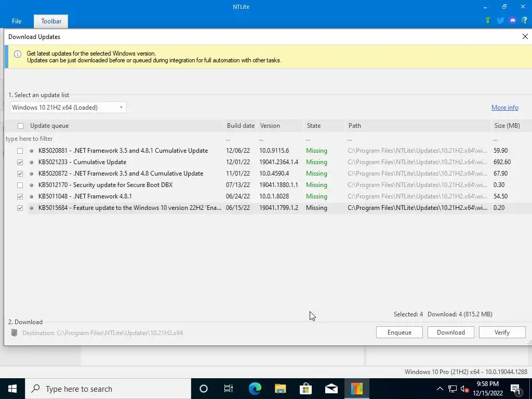Click the Cortana circle icon
The image size is (532, 399).
pos(204,389)
